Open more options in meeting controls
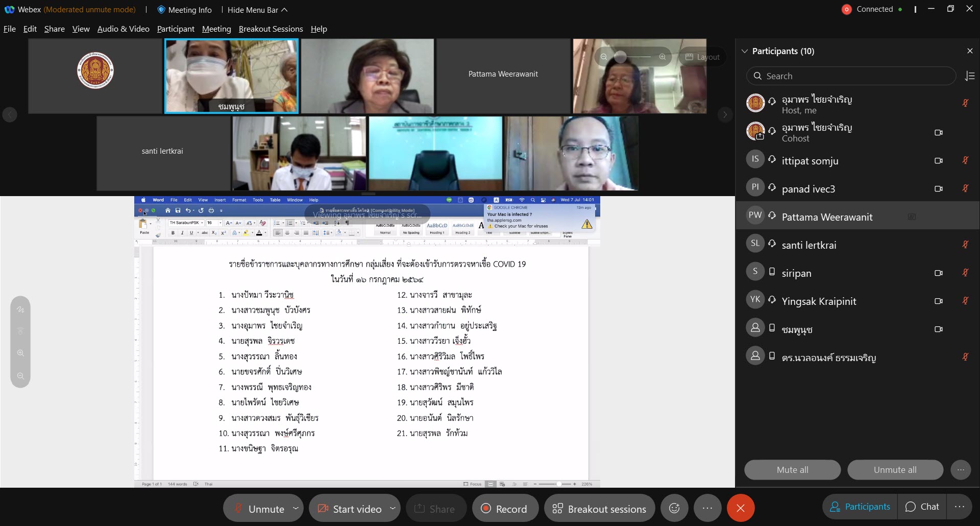Image resolution: width=980 pixels, height=526 pixels. pyautogui.click(x=707, y=508)
